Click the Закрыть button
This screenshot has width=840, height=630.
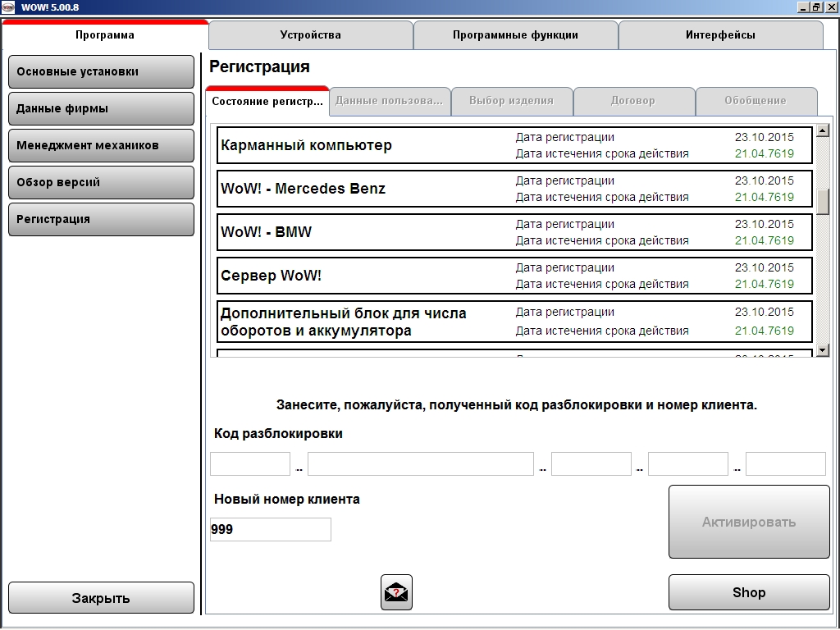(x=101, y=598)
